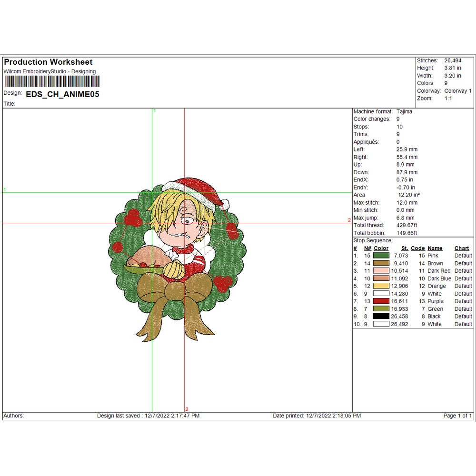The image size is (476, 476).
Task: Select the yellow swatch in stop 5
Action: coord(381,286)
